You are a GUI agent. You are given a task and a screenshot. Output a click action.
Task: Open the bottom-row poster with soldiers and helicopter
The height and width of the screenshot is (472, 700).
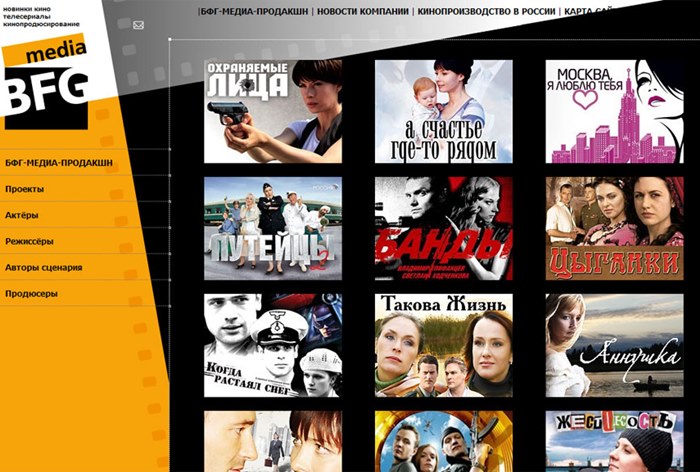444,441
